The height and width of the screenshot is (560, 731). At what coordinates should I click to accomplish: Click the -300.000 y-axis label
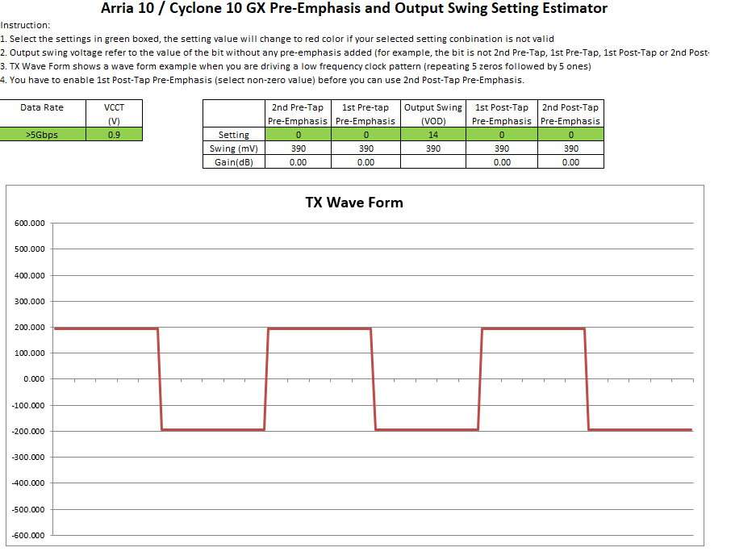pos(28,457)
